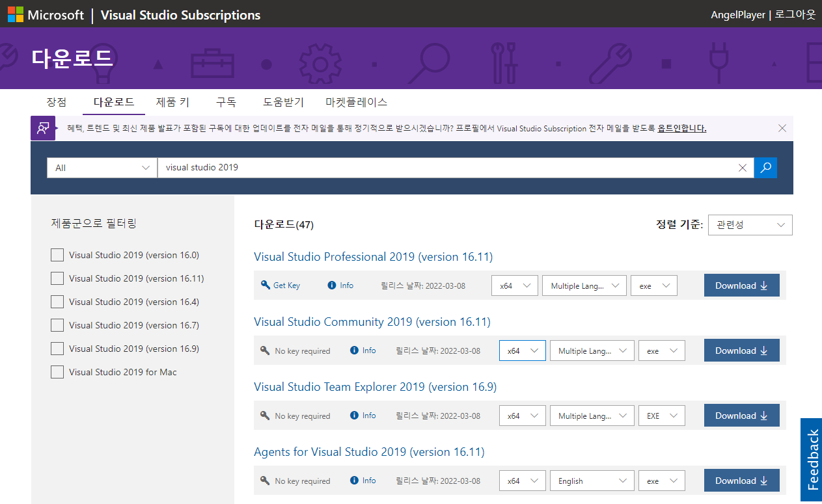Screen dimensions: 822x504
Task: Switch to the 도움받기 tab
Action: 283,102
